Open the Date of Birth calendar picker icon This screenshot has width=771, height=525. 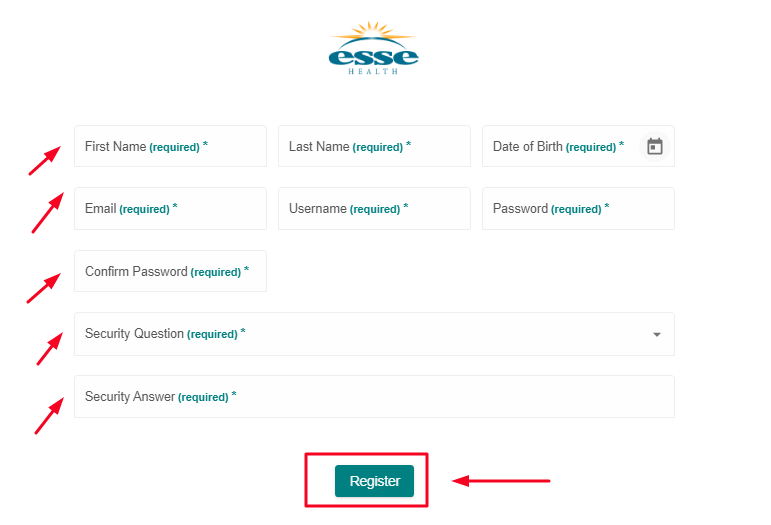pyautogui.click(x=654, y=146)
